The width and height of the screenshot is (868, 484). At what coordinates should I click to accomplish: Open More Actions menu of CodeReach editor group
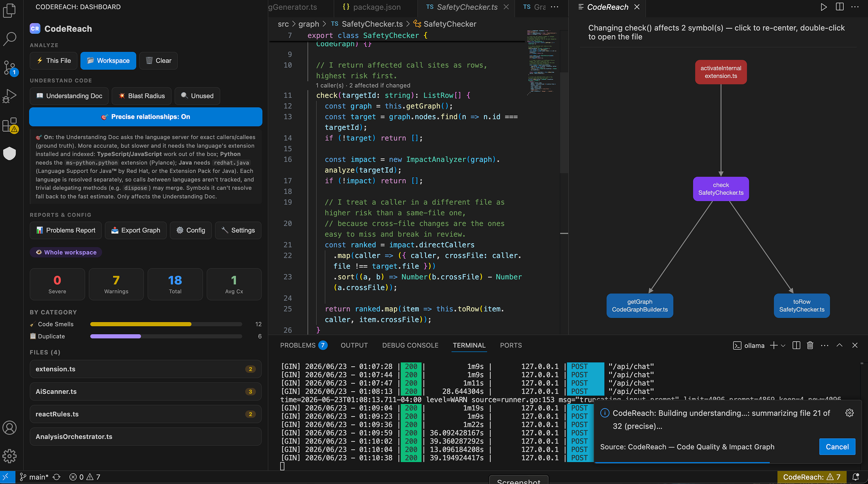coord(855,7)
